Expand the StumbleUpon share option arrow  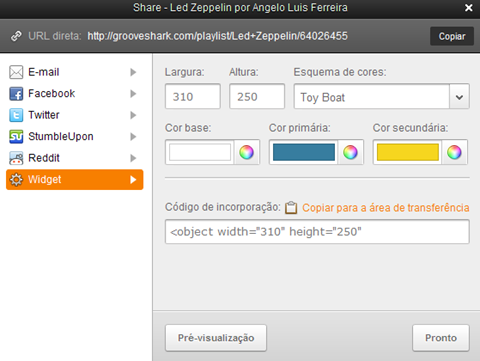pyautogui.click(x=133, y=137)
